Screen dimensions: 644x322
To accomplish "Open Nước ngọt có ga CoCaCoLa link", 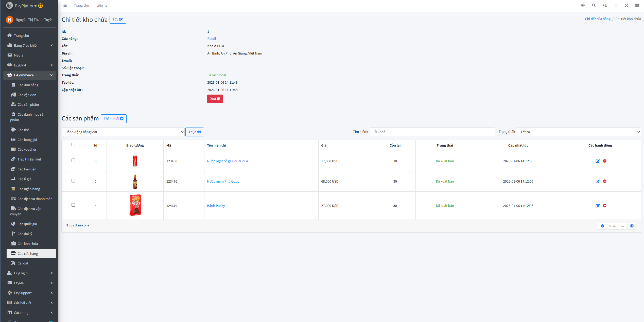I will pos(227,161).
